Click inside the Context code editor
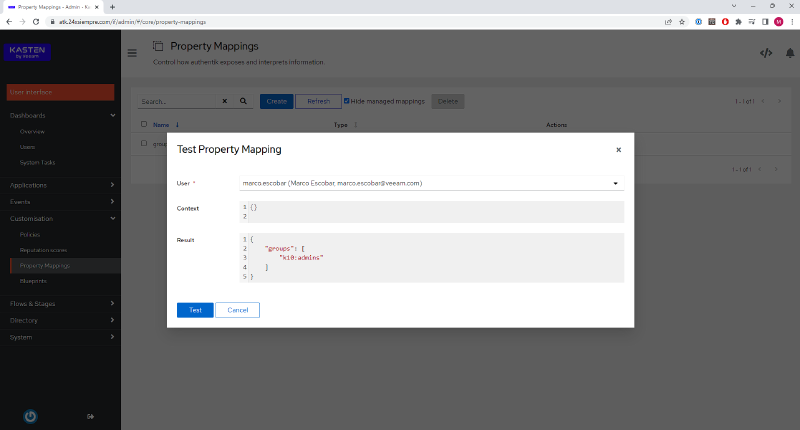 (432, 212)
